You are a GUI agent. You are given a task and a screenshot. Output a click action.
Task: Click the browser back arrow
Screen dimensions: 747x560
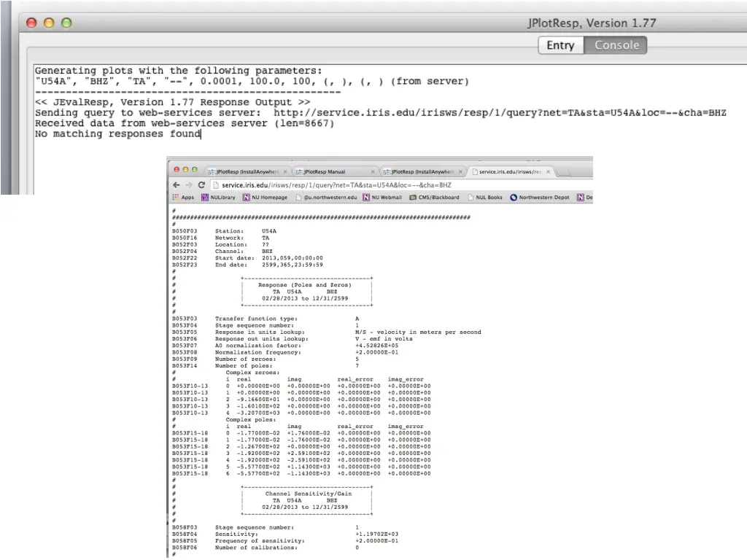176,185
